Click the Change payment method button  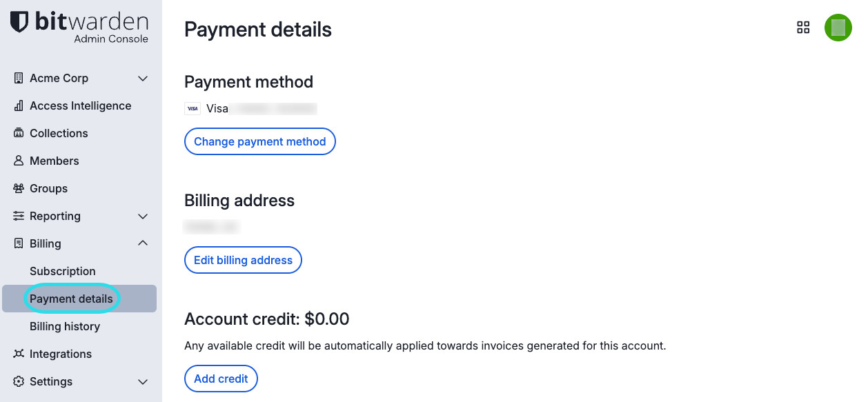click(259, 141)
